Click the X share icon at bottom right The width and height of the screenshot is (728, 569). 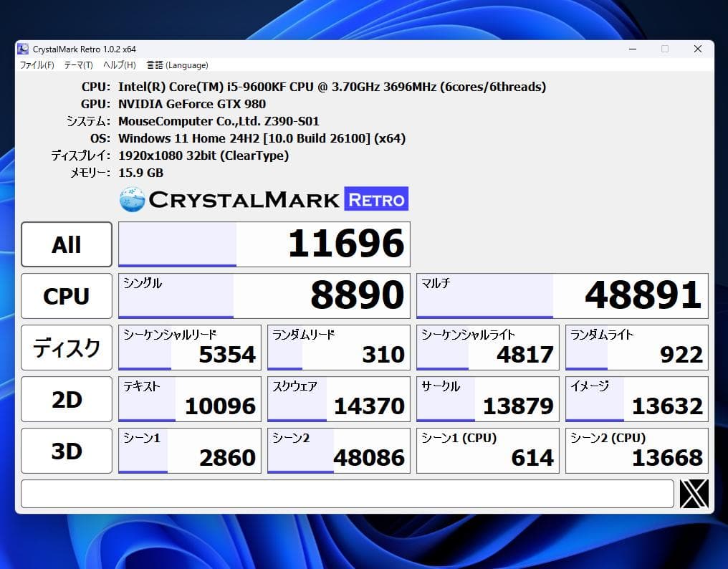pos(694,493)
